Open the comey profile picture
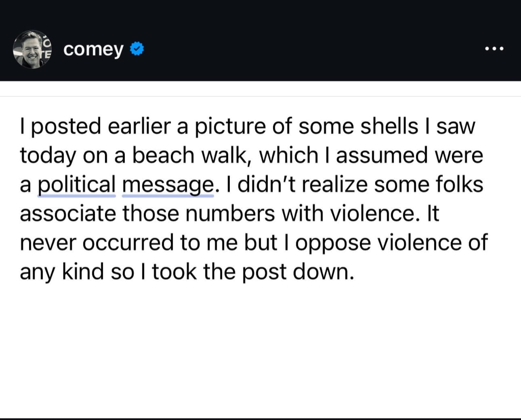Screen dimensions: 521x420 pyautogui.click(x=32, y=50)
